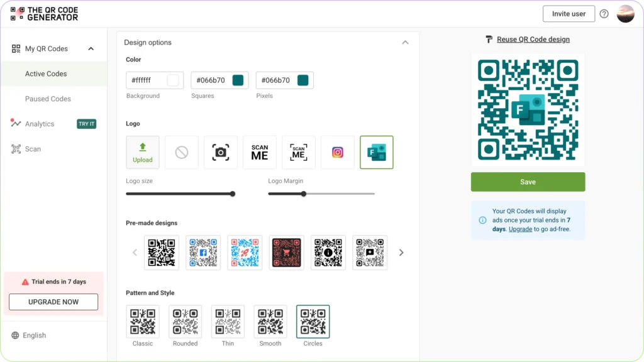Show more pre-made designs with the right arrow
The width and height of the screenshot is (644, 362).
[401, 252]
